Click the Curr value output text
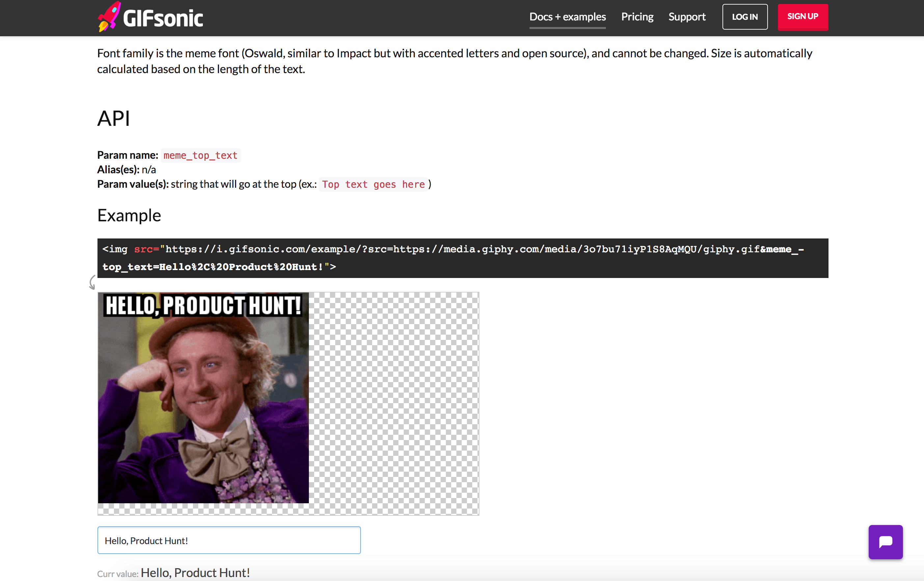 click(195, 572)
